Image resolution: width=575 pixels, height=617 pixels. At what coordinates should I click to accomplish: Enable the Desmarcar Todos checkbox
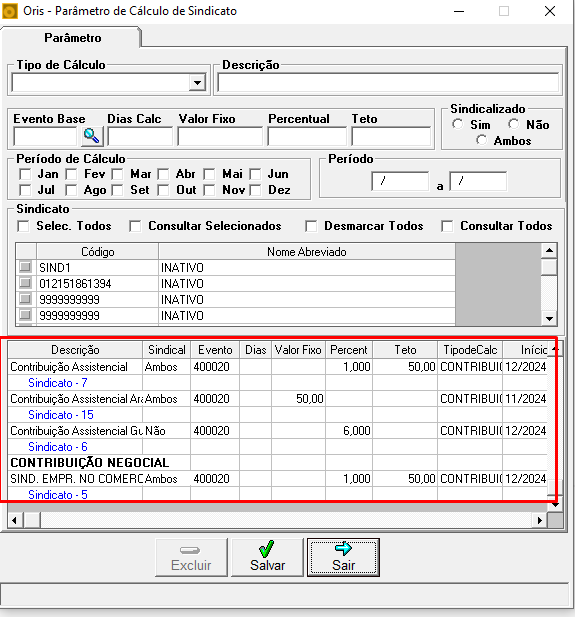311,226
